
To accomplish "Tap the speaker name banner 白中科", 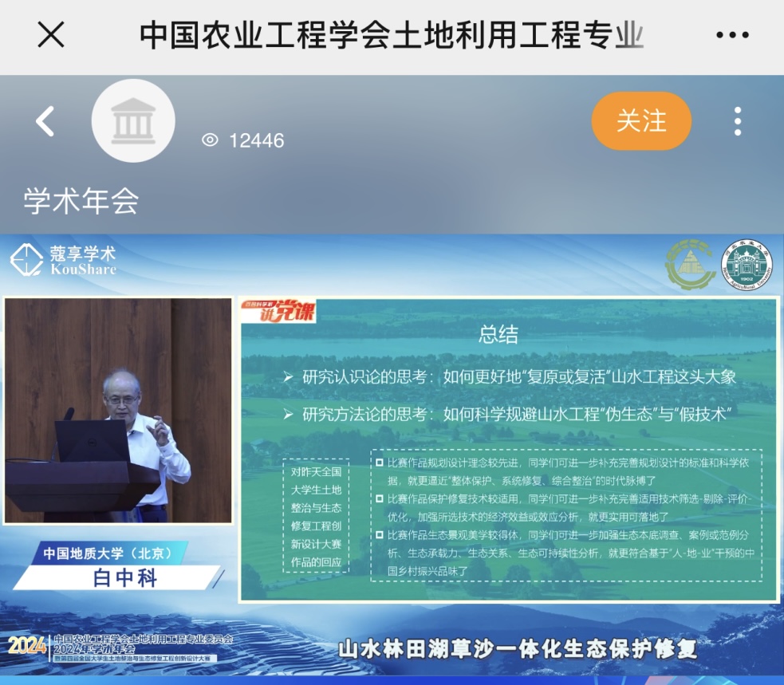I will (x=125, y=578).
